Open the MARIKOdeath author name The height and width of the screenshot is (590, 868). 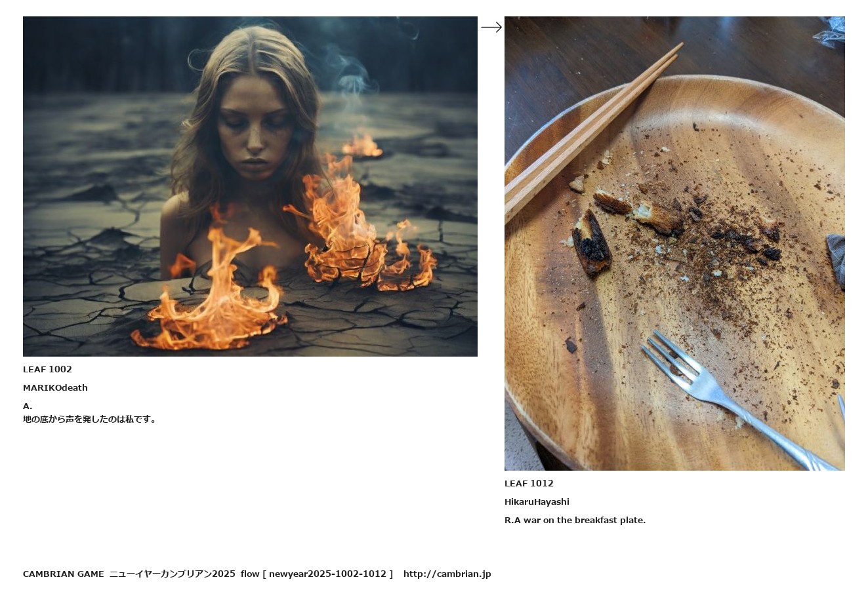[55, 387]
